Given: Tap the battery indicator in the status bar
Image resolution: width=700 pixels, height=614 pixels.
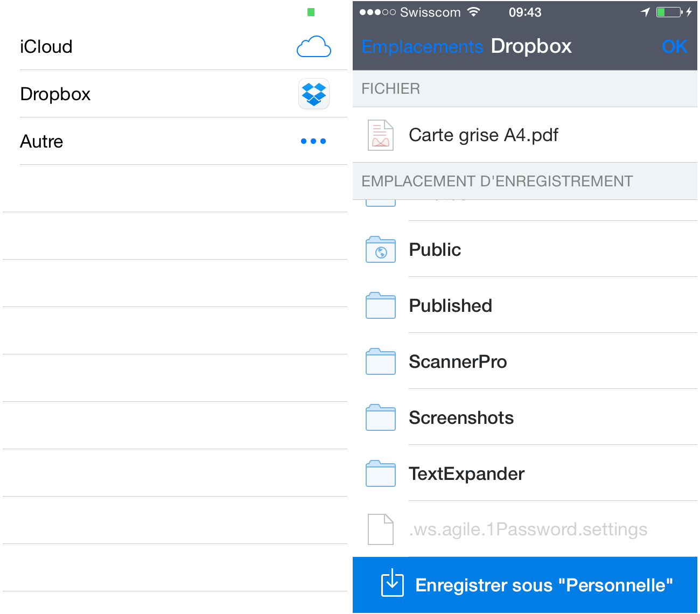Looking at the screenshot, I should tap(669, 12).
